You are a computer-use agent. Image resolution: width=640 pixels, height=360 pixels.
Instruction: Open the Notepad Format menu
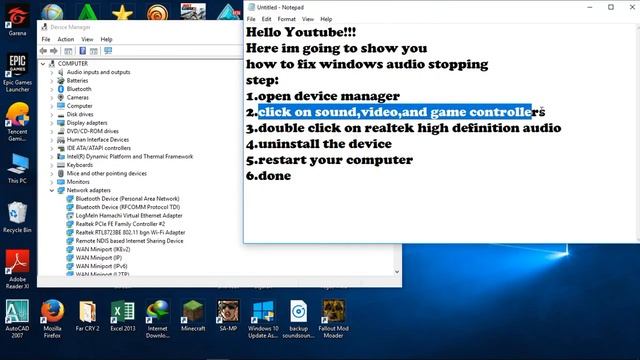[x=287, y=19]
